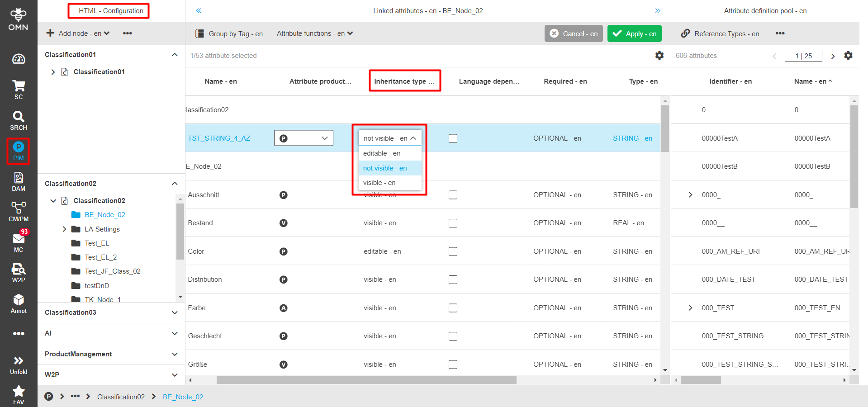
Task: Enable language dependent checkbox for Color row
Action: (x=453, y=251)
